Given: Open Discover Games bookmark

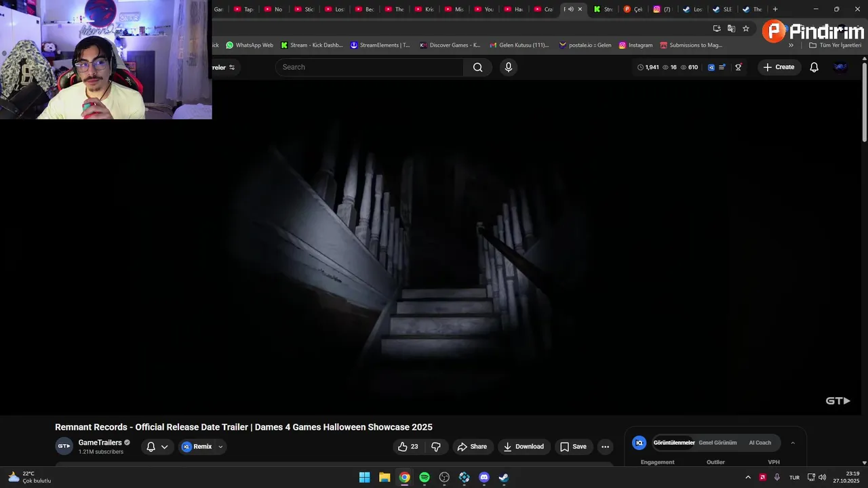Looking at the screenshot, I should tap(450, 45).
